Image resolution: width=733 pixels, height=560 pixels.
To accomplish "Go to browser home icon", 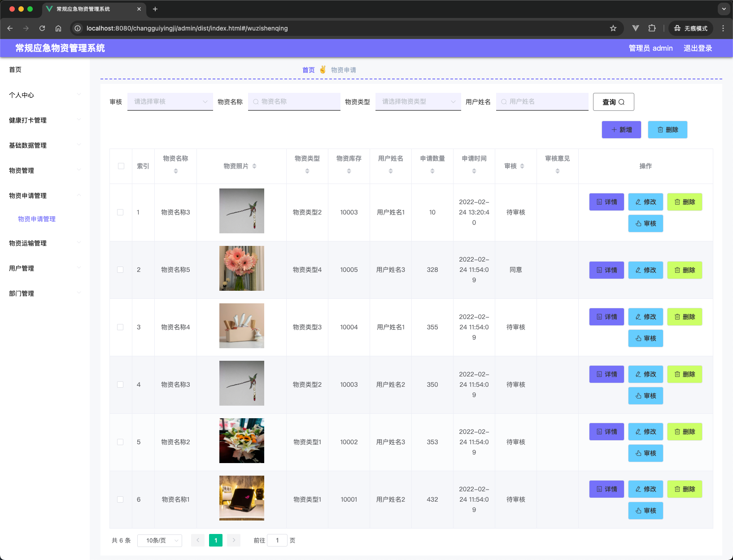I will tap(58, 28).
